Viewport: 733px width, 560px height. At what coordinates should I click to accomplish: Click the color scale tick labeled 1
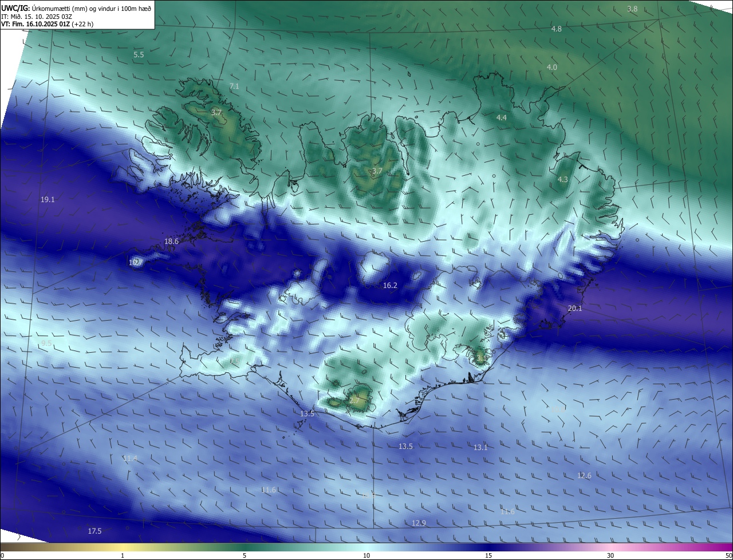(123, 555)
